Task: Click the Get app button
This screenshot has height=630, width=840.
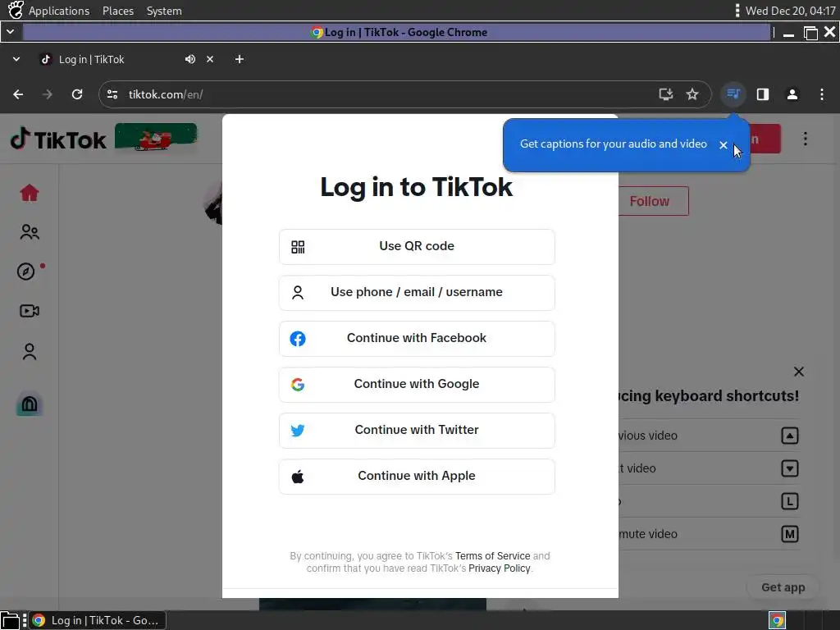Action: point(783,587)
